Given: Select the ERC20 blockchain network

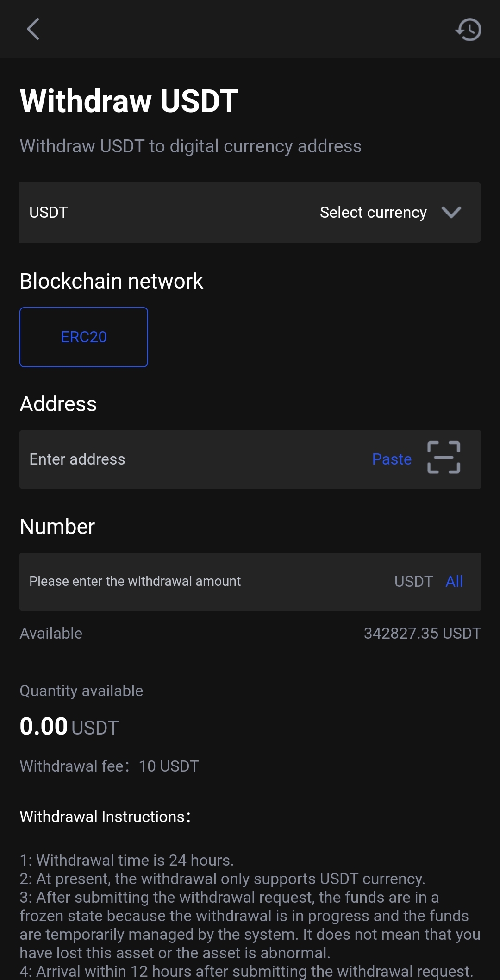Looking at the screenshot, I should pos(84,337).
